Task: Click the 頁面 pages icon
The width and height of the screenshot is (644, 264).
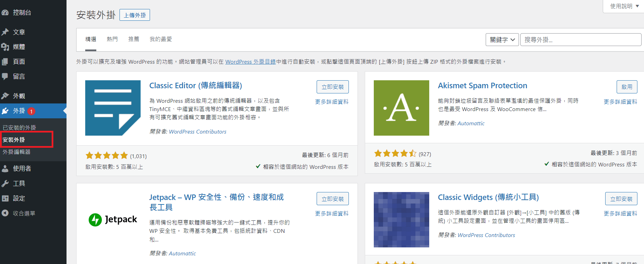Action: (x=5, y=62)
